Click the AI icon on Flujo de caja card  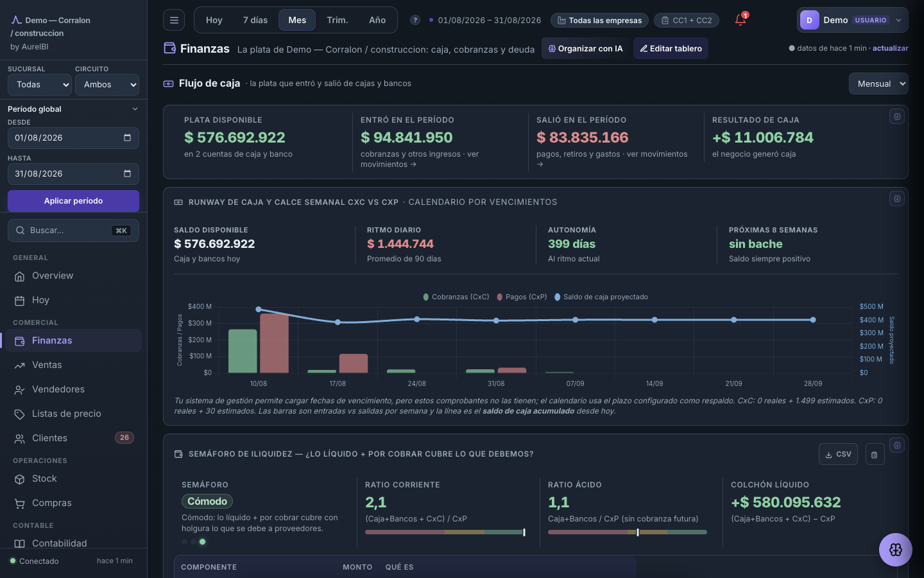897,116
